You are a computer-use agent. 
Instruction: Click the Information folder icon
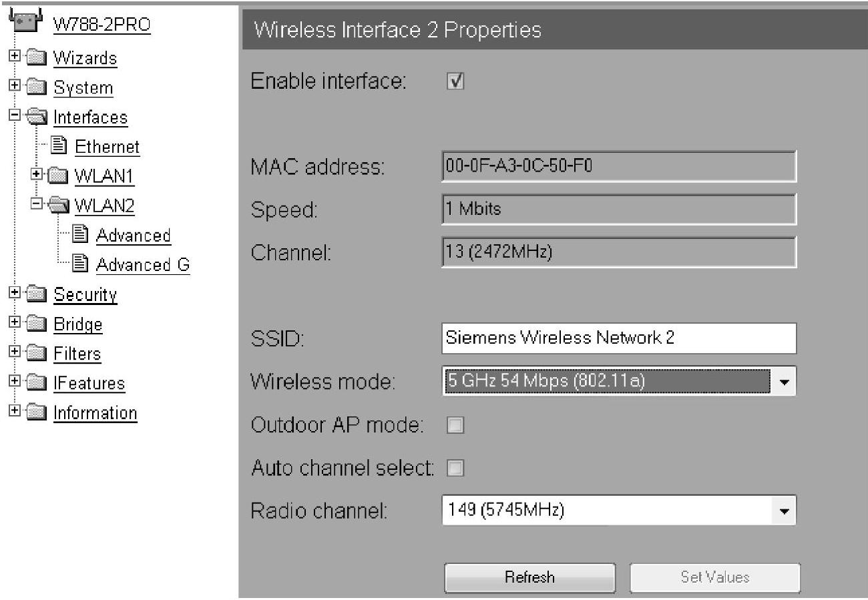[36, 412]
